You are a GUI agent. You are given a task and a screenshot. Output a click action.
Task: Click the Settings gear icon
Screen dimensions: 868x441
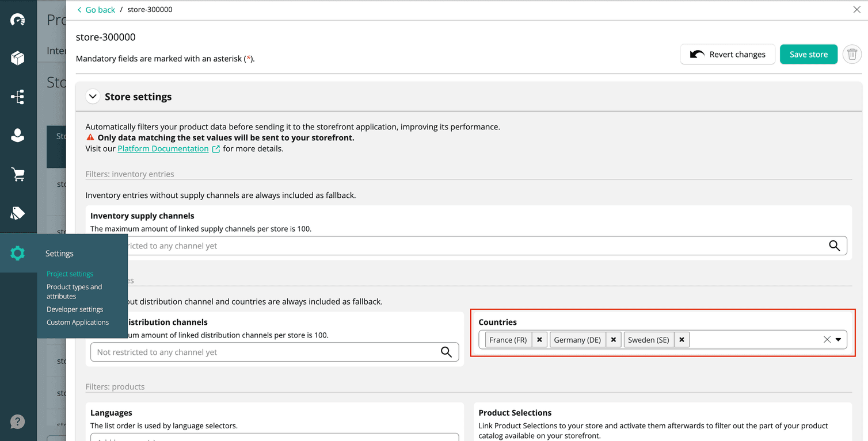[x=18, y=253]
